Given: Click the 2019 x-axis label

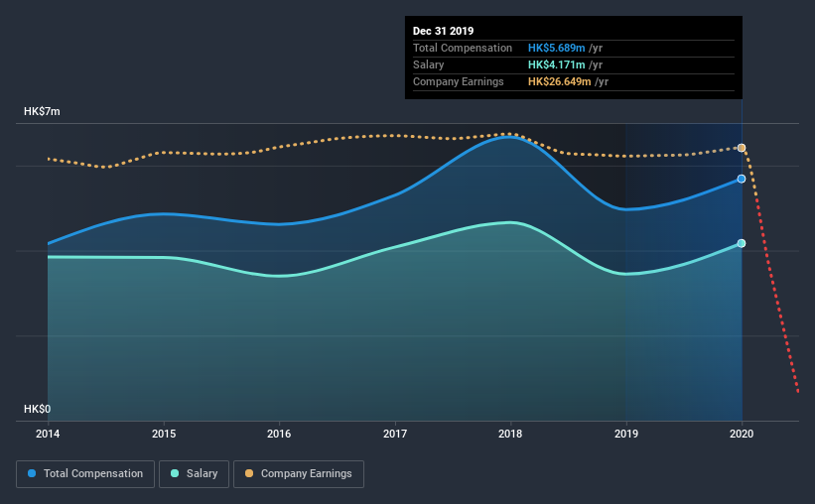Looking at the screenshot, I should click(626, 434).
